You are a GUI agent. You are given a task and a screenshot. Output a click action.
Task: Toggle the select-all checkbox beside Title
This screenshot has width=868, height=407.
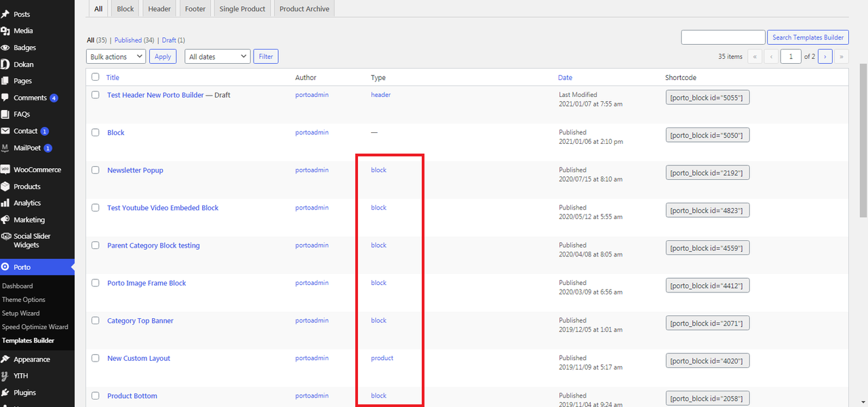pyautogui.click(x=96, y=77)
